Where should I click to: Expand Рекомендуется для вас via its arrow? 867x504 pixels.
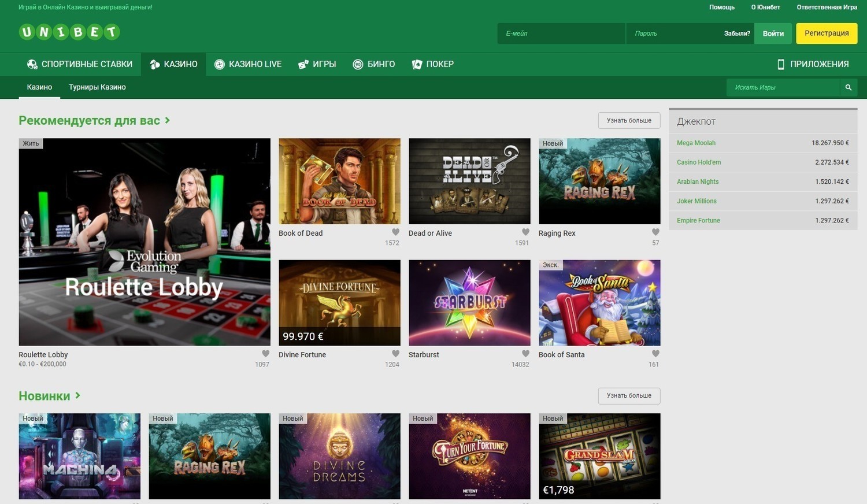[x=167, y=120]
